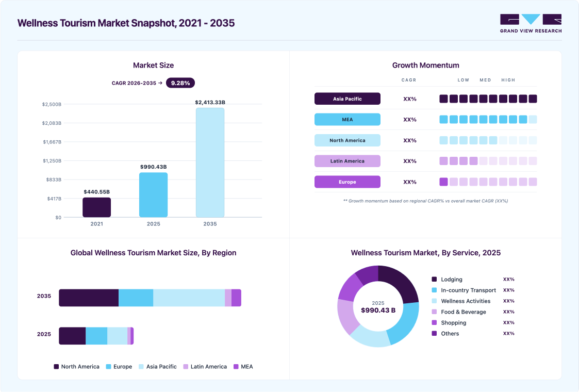The width and height of the screenshot is (579, 392).
Task: Click North America legend swatch in region chart
Action: (x=56, y=367)
